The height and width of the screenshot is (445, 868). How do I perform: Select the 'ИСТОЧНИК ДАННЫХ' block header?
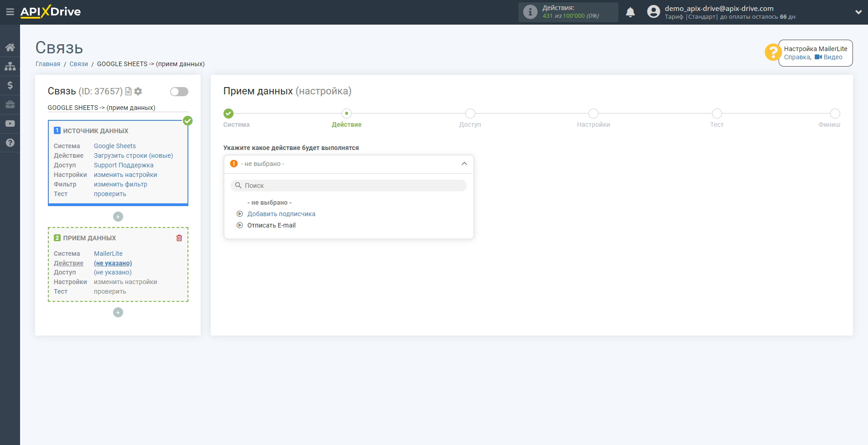(x=96, y=131)
